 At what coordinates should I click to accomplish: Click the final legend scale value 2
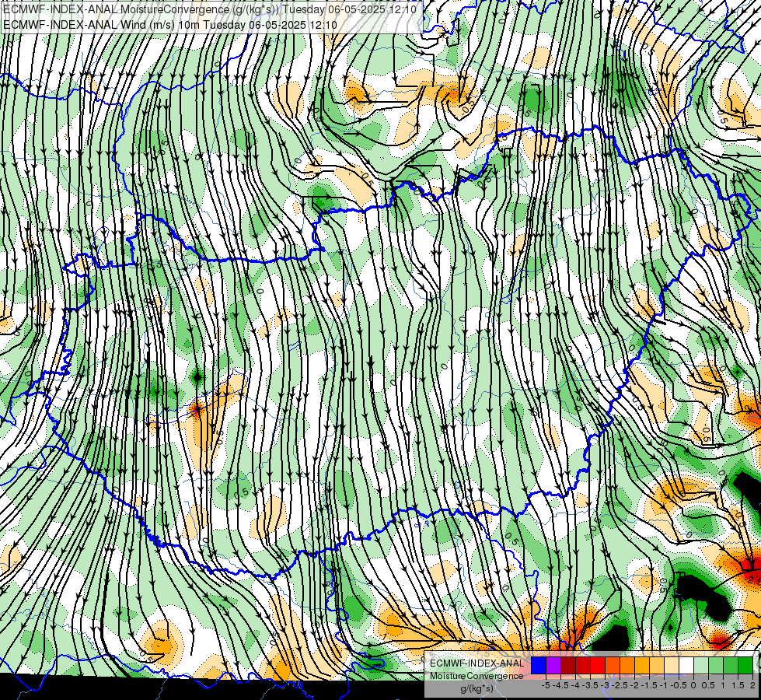point(752,685)
